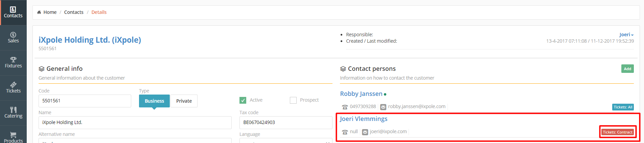Click into the Tax code field

click(x=285, y=122)
